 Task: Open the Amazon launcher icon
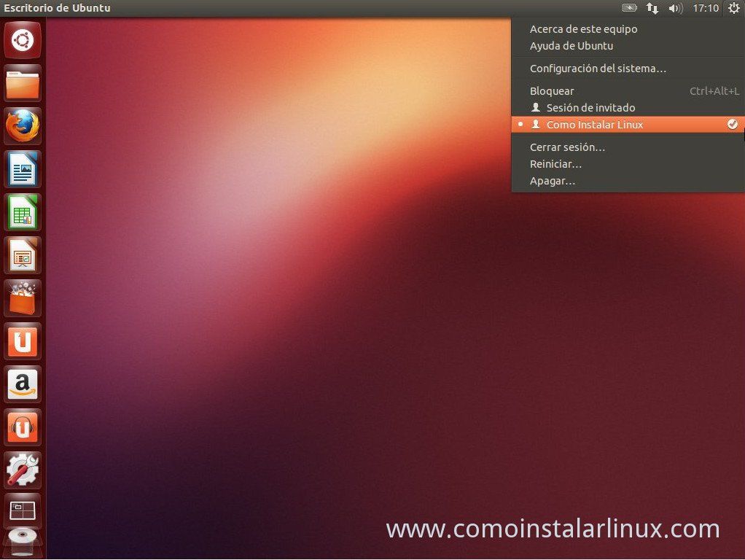tap(23, 384)
